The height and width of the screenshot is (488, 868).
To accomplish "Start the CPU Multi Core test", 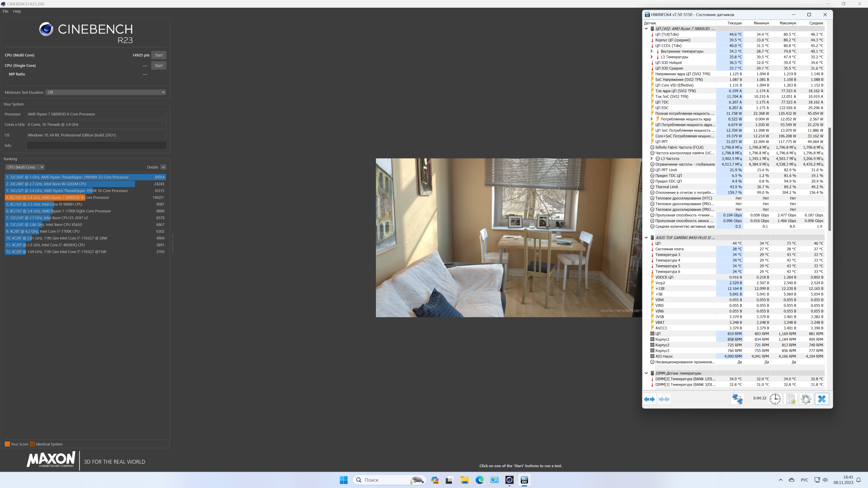I will 158,55.
